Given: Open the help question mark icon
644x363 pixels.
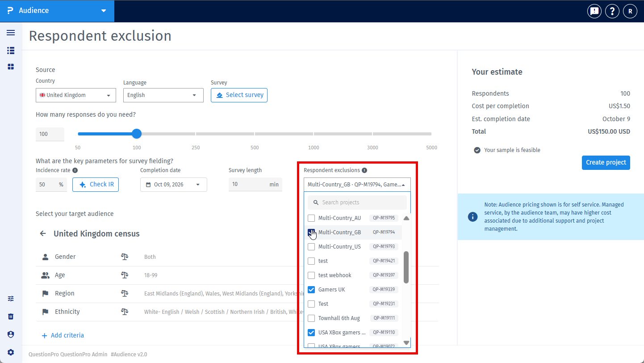Looking at the screenshot, I should coord(612,11).
